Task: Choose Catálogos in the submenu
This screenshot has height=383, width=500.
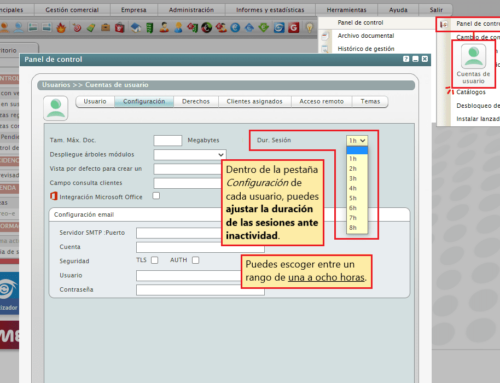Action: (471, 92)
